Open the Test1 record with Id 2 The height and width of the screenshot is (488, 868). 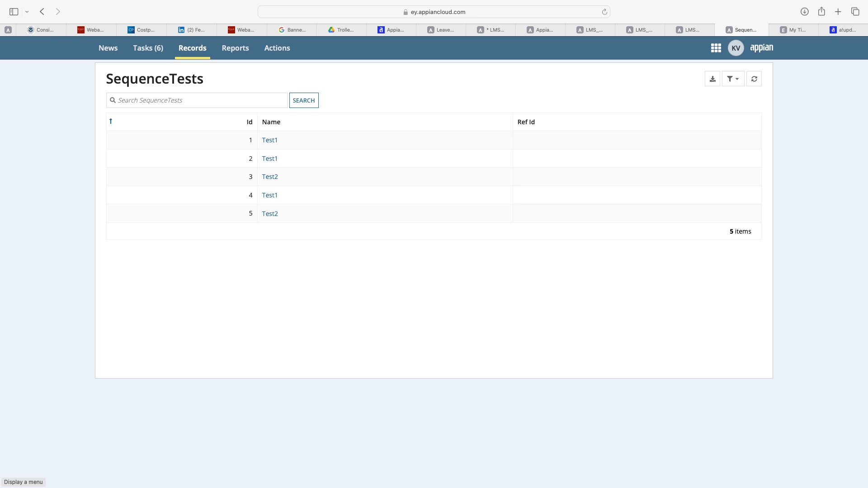click(x=269, y=159)
